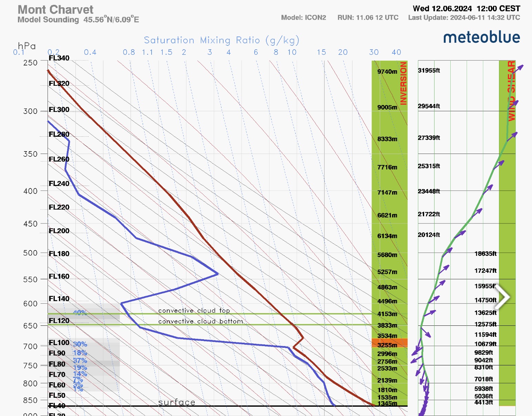Click the 9740m altitude label
This screenshot has width=532, height=416.
click(x=387, y=72)
